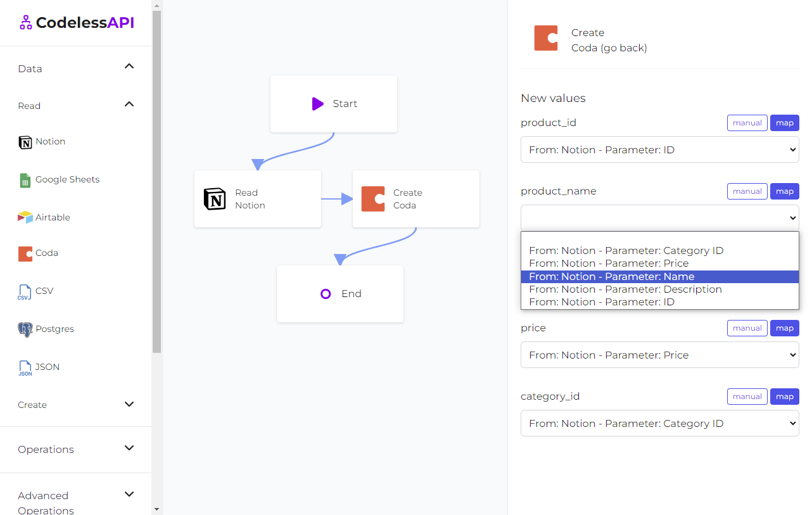
Task: Click the product_id field label
Action: (549, 123)
